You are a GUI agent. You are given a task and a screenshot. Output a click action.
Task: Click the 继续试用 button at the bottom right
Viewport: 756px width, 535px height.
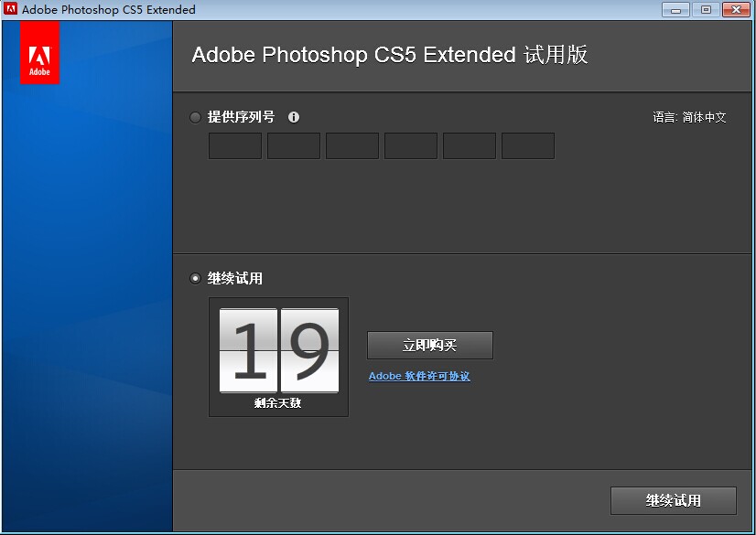[x=674, y=501]
